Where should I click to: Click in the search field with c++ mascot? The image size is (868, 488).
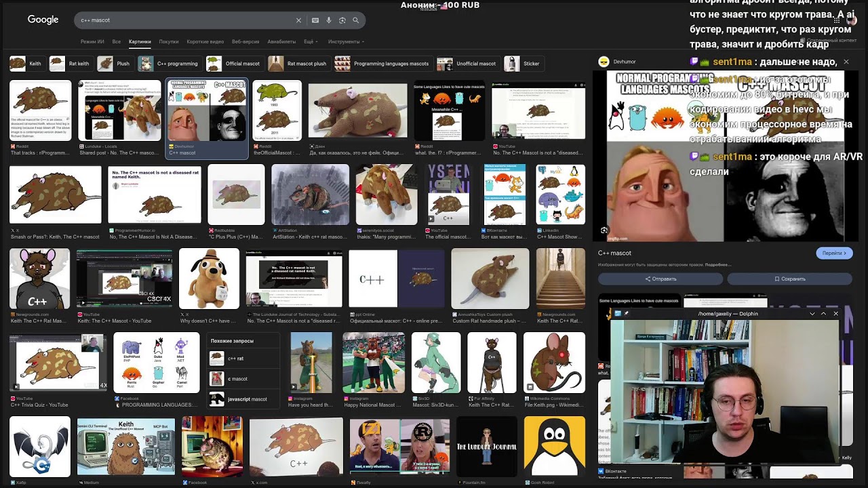[183, 20]
